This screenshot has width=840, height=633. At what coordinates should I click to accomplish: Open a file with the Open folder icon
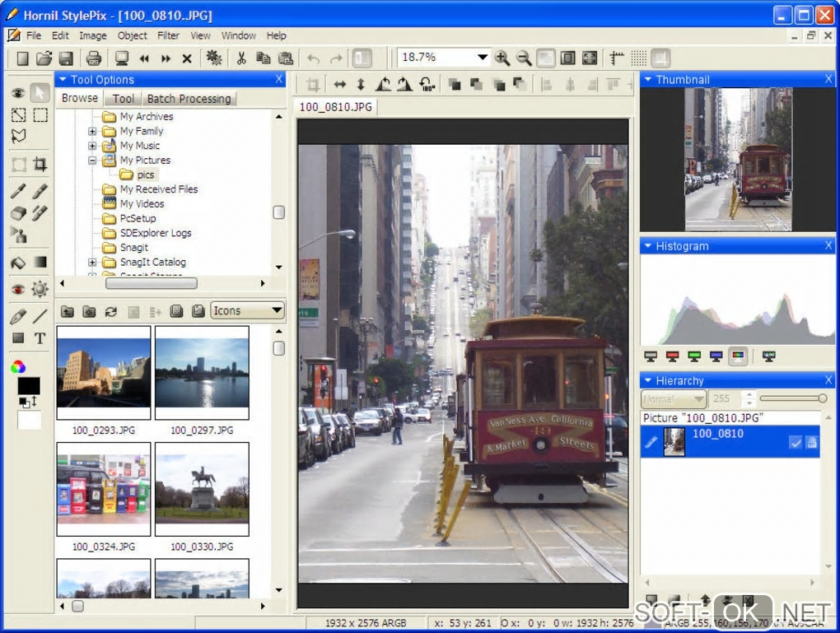coord(44,58)
